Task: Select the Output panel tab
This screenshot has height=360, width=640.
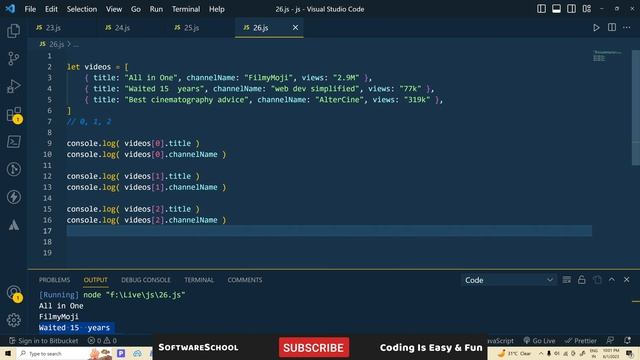Action: pos(96,280)
